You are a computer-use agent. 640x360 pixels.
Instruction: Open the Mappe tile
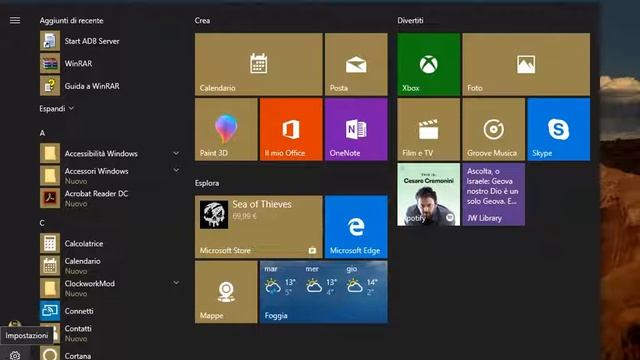pyautogui.click(x=226, y=292)
